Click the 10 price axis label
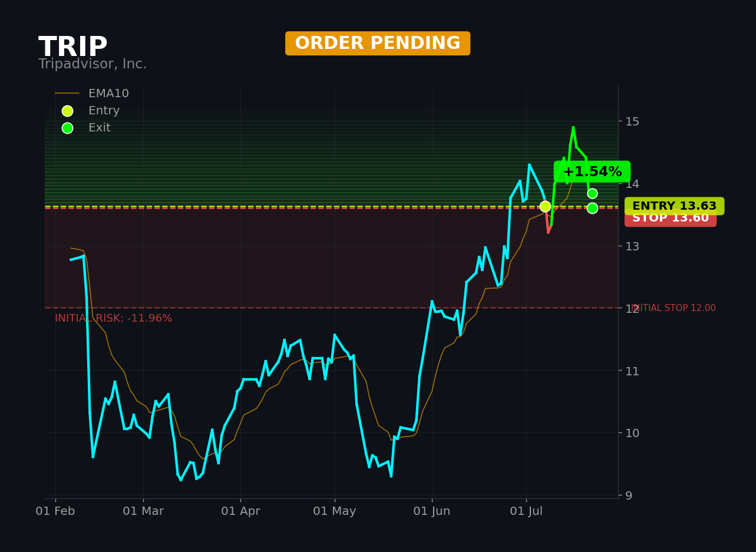Viewport: 756px width, 552px height. click(632, 433)
